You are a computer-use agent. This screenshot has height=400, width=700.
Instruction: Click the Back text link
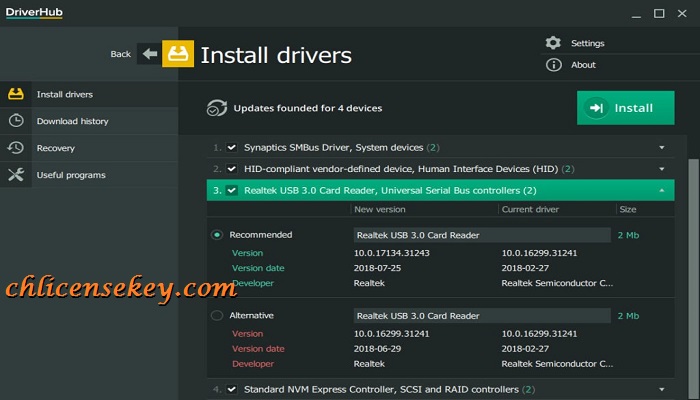[x=121, y=54]
